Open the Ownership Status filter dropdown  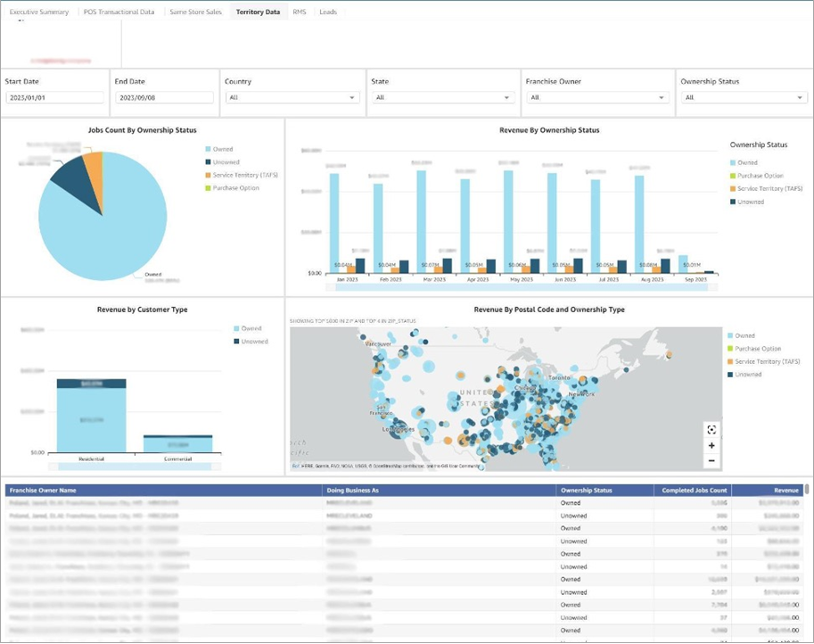pos(744,97)
